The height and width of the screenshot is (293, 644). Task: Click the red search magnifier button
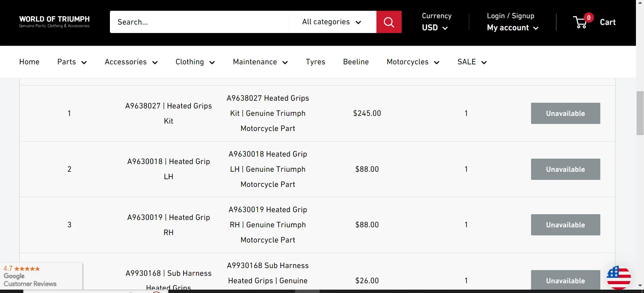(x=388, y=22)
